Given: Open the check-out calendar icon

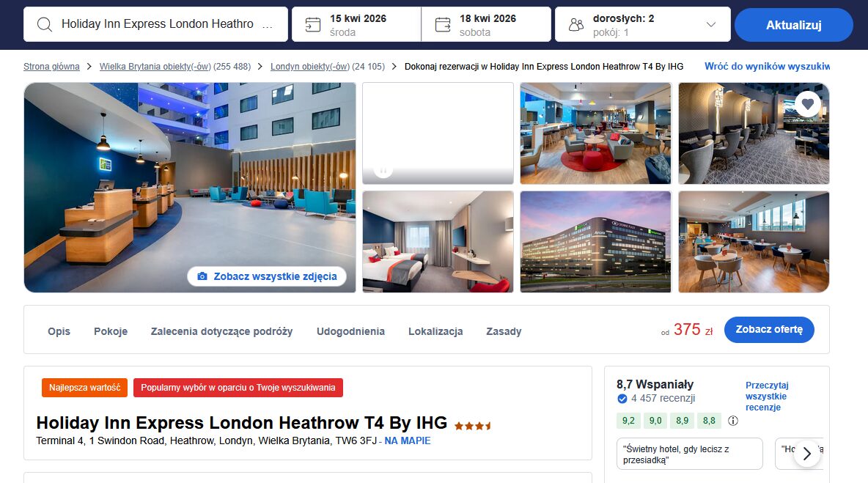Looking at the screenshot, I should (442, 24).
